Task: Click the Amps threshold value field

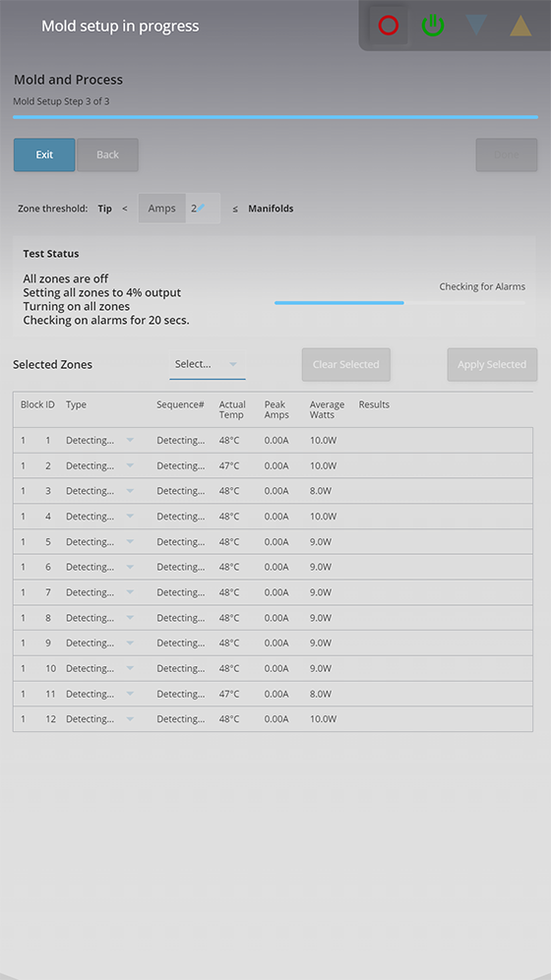Action: [179, 209]
